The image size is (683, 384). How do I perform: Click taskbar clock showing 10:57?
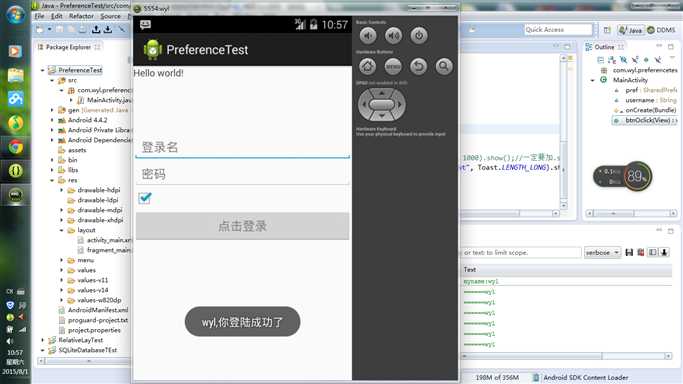14,353
